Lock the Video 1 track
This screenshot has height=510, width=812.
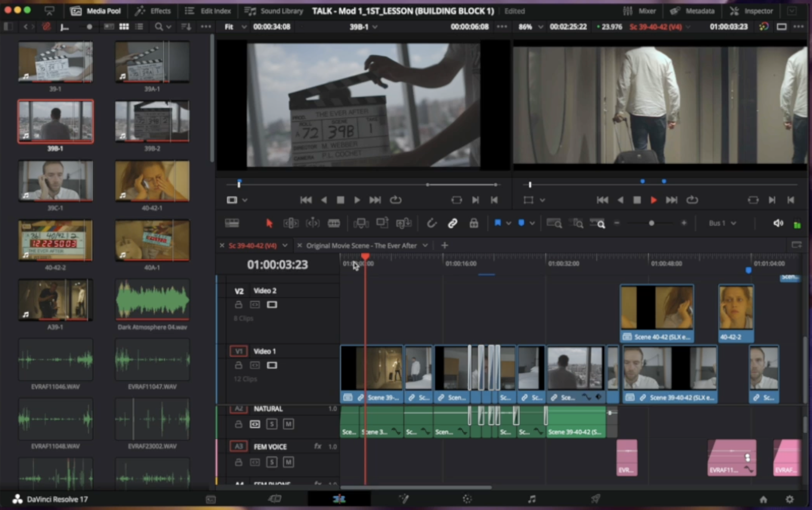pyautogui.click(x=239, y=365)
